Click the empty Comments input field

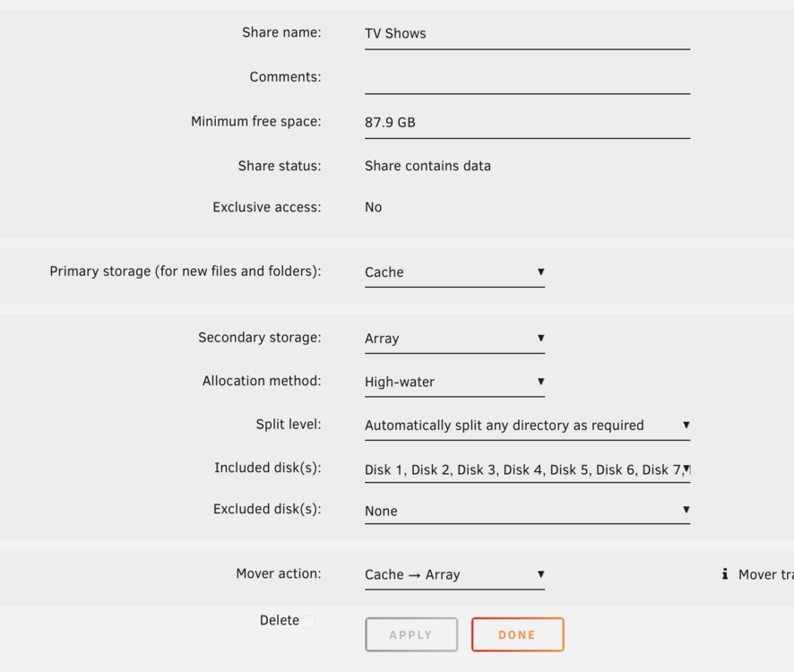pos(527,78)
